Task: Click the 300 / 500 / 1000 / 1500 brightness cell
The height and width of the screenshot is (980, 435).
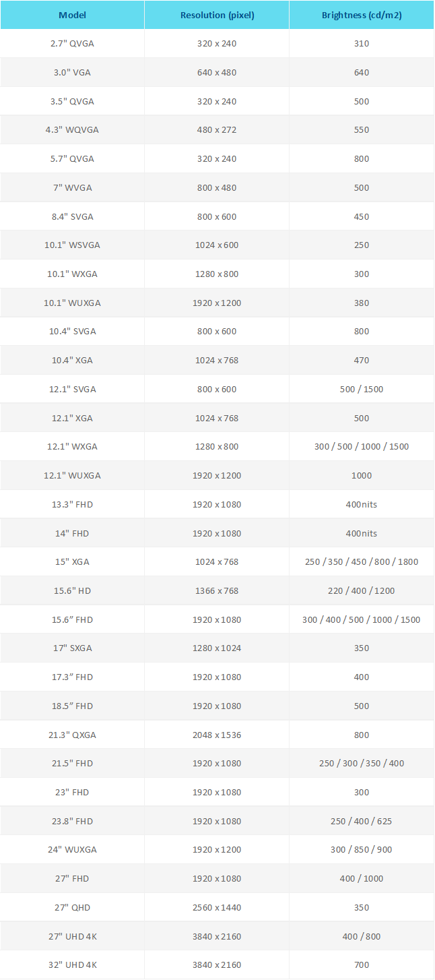Action: [x=362, y=447]
